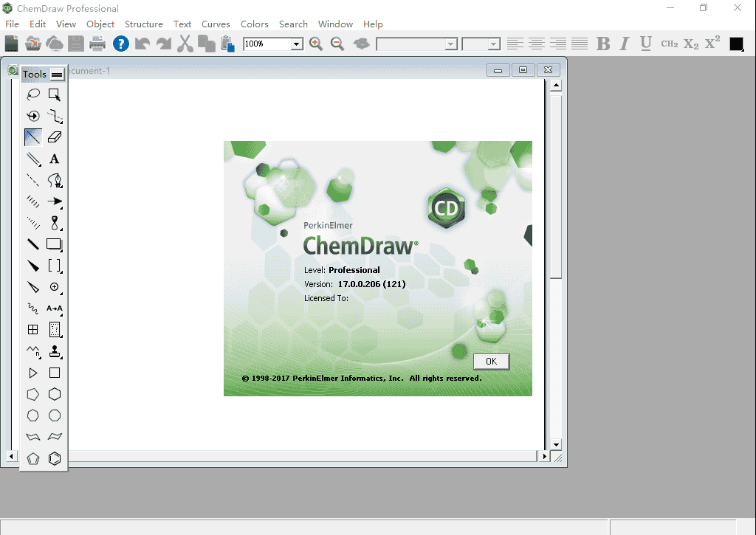Viewport: 756px width, 535px height.
Task: Click the Arrow tool
Action: [x=55, y=201]
